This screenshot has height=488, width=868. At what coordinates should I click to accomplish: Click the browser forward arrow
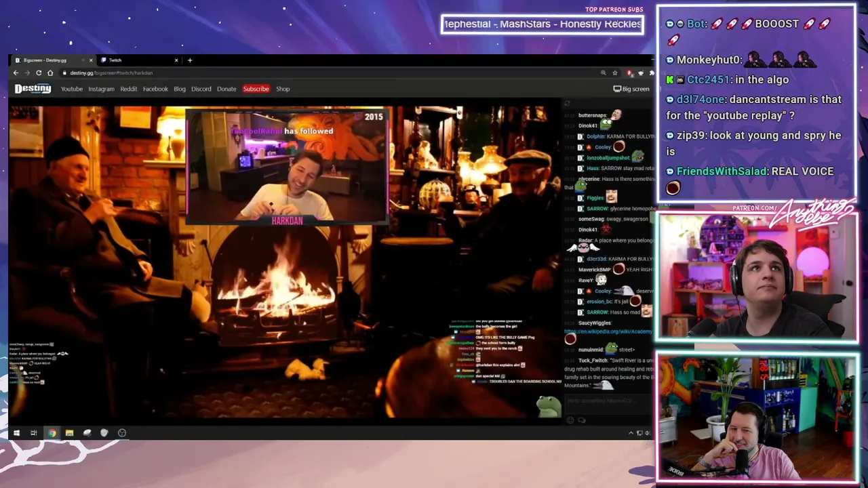(x=27, y=73)
